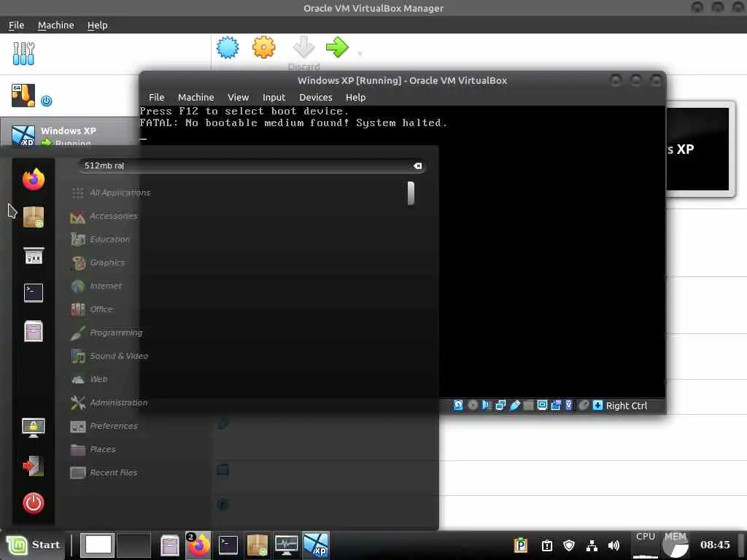Select Sound & Video category in menu

tap(109, 356)
